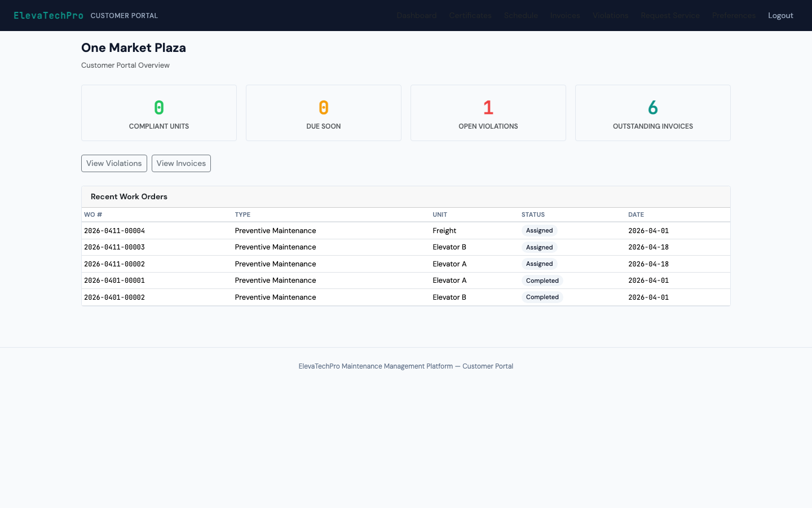Click the View Violations button
The image size is (812, 508).
[114, 163]
